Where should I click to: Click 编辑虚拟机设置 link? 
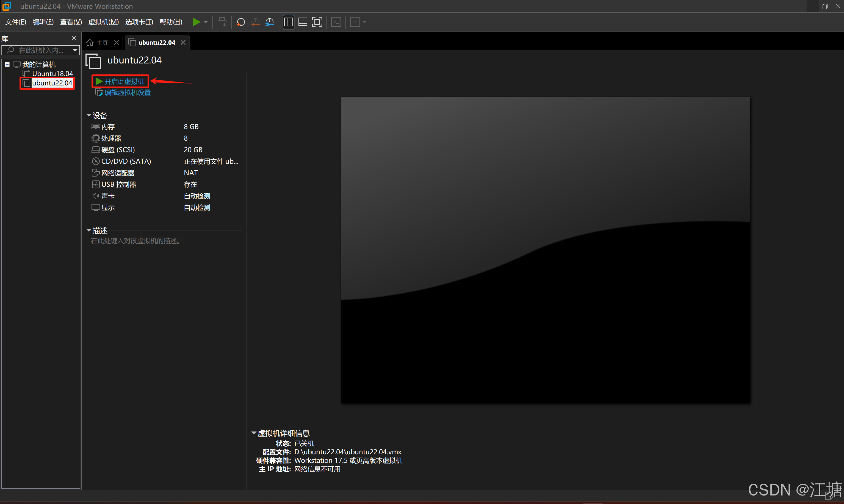127,93
